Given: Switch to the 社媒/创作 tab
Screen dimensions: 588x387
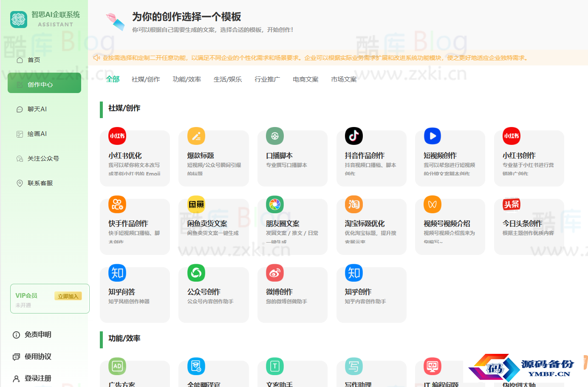Looking at the screenshot, I should [x=146, y=79].
